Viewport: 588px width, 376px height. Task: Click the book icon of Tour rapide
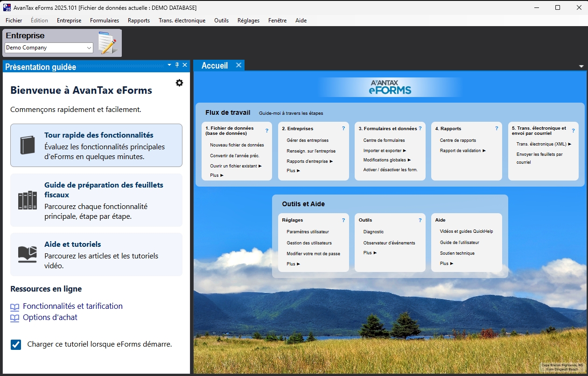click(28, 145)
